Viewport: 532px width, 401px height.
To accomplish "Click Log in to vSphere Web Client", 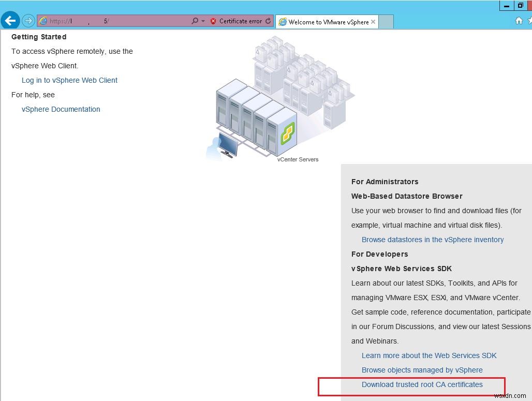I will click(x=69, y=80).
